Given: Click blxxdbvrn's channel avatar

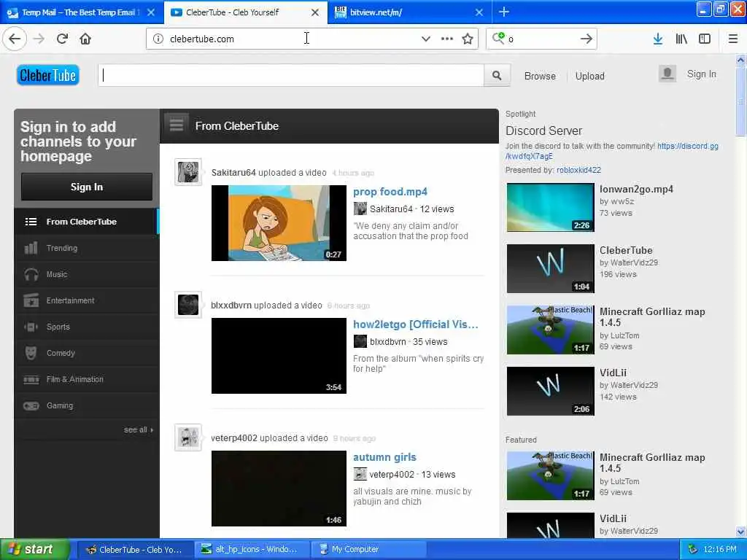Looking at the screenshot, I should tap(188, 305).
